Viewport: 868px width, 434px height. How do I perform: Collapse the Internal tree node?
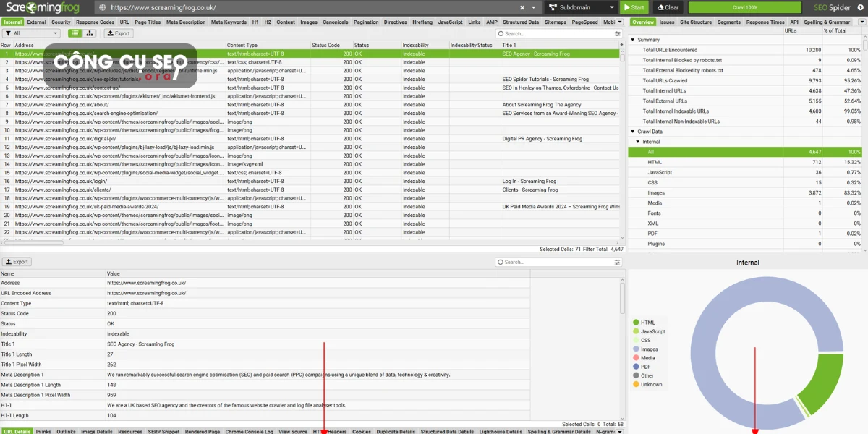point(639,142)
